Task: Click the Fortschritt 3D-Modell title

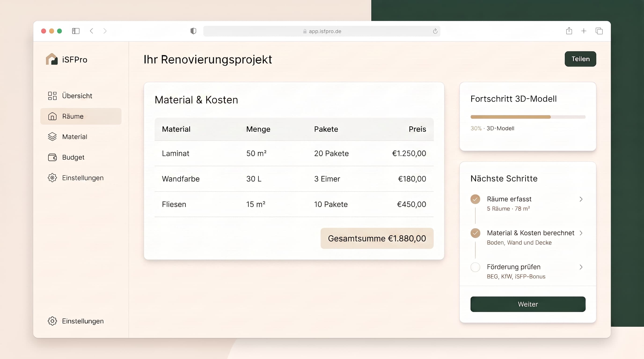Action: 513,99
